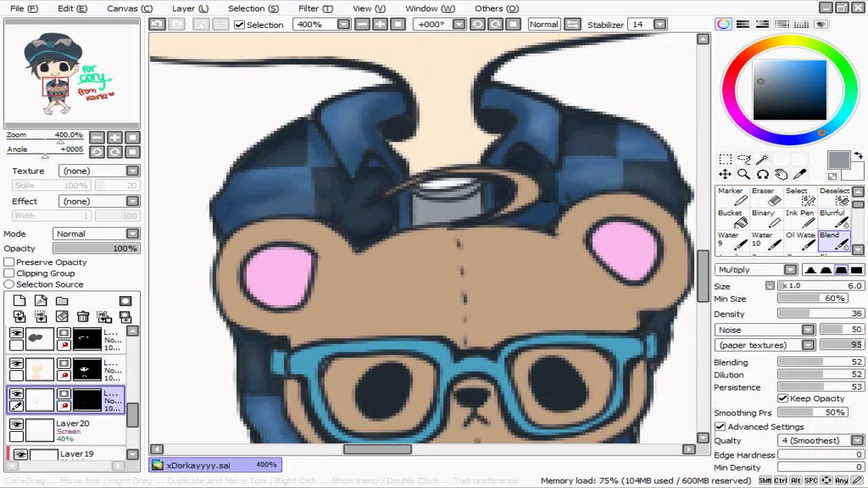This screenshot has height=488, width=868.
Task: Adjust the brush Density slider
Action: tap(821, 314)
